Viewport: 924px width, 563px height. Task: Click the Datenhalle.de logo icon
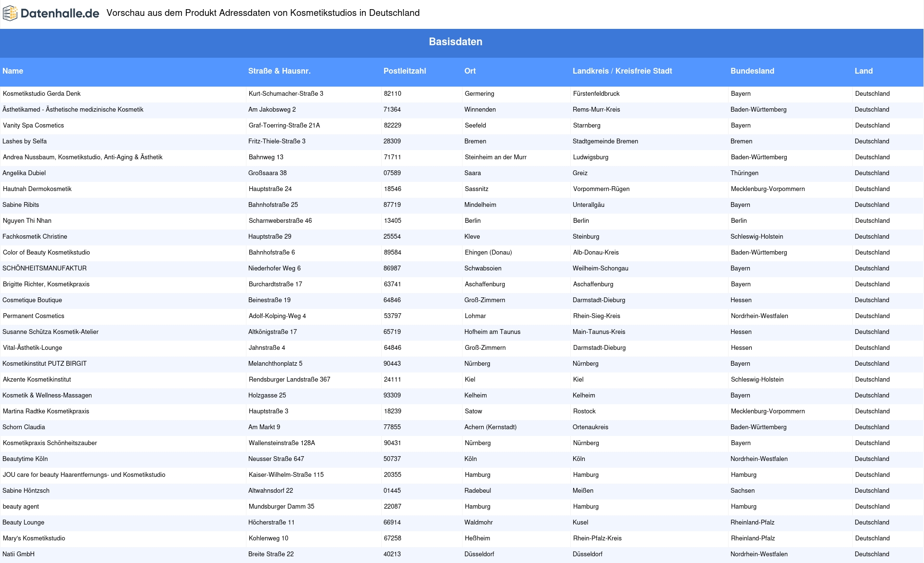coord(10,13)
